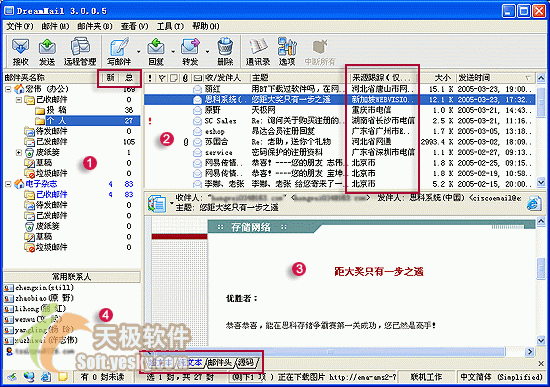Open dropdown arrow next to 写邮件
The height and width of the screenshot is (387, 550).
click(x=139, y=52)
